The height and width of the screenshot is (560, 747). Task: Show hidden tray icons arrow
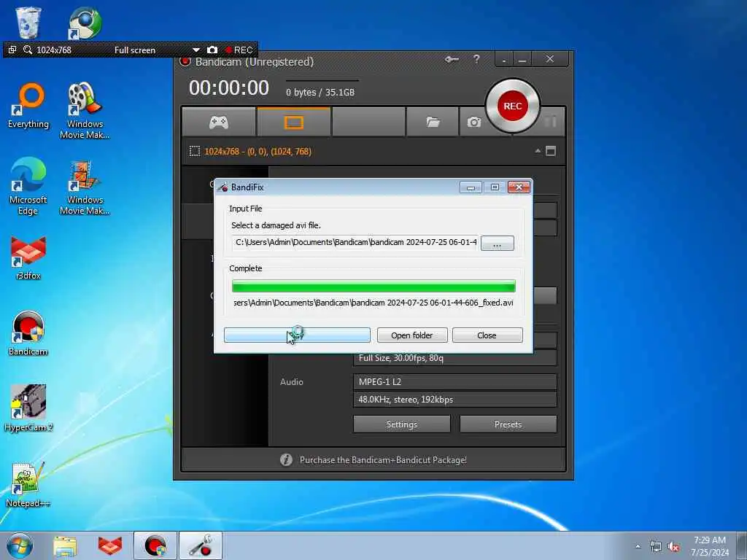tap(638, 546)
